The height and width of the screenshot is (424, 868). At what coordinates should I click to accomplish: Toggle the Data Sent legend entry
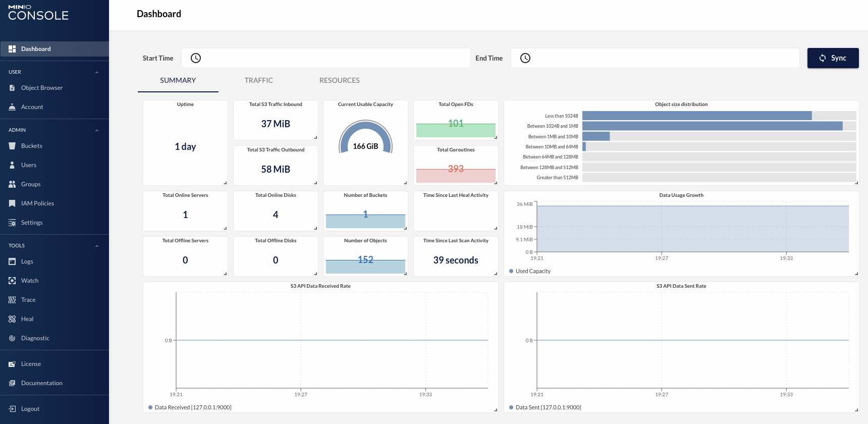tap(545, 407)
